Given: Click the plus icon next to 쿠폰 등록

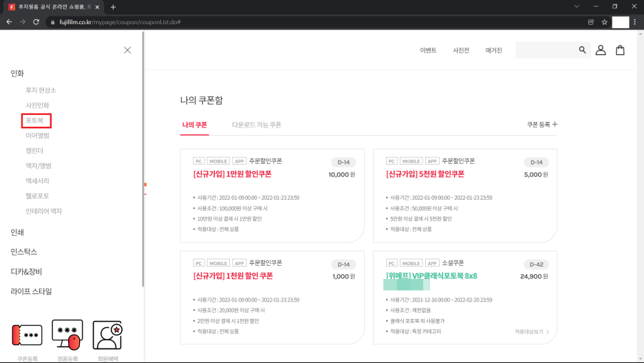Looking at the screenshot, I should (x=555, y=124).
